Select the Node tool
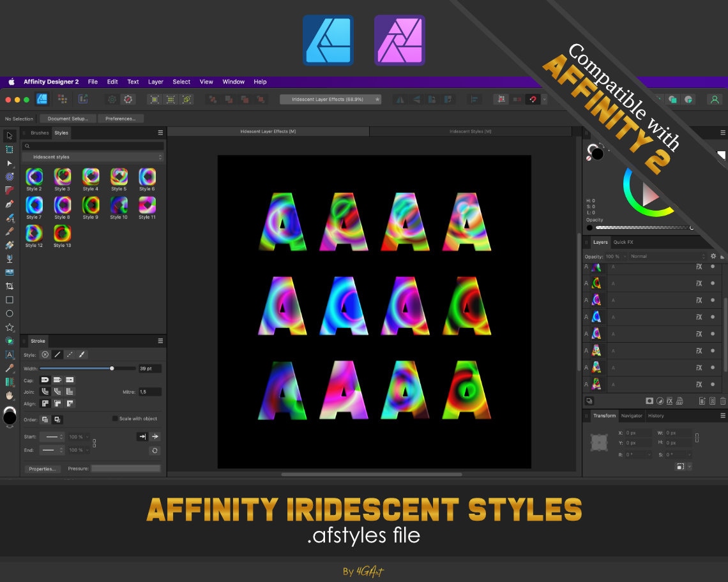Screen dimensions: 728x582 pyautogui.click(x=10, y=163)
